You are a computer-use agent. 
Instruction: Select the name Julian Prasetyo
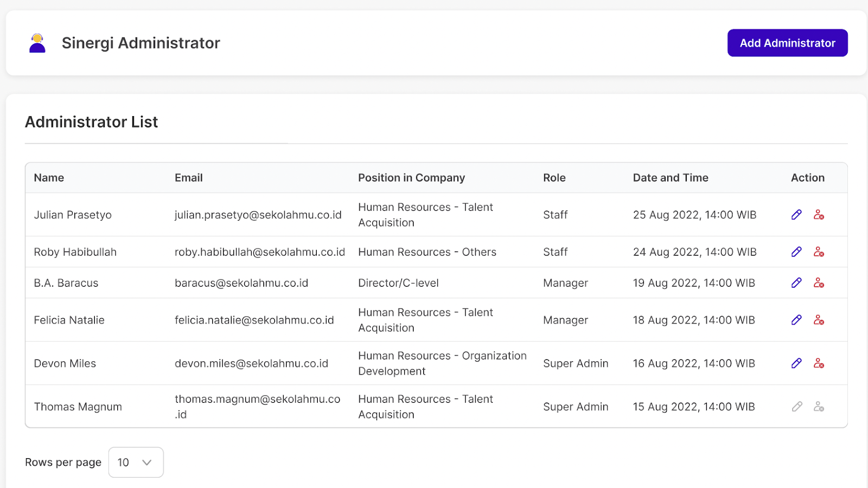(x=73, y=215)
